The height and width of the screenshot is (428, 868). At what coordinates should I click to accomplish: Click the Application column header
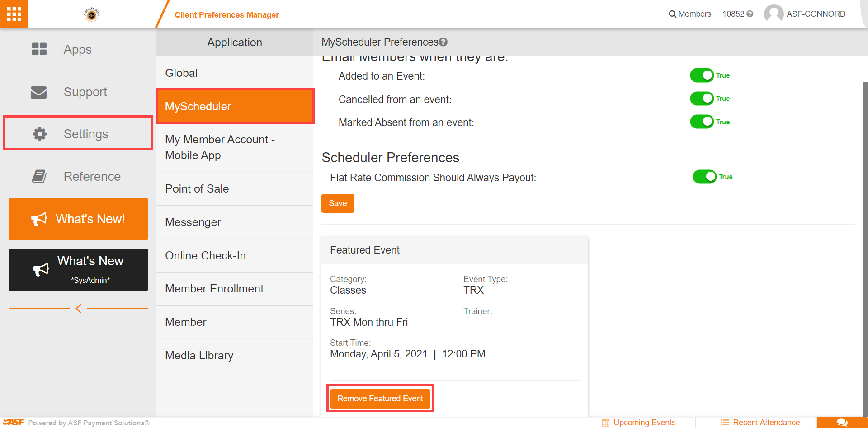(x=235, y=42)
